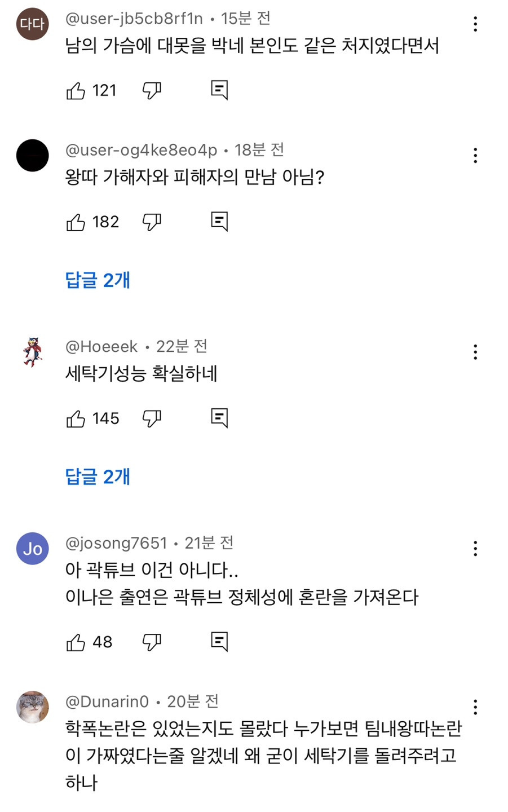The height and width of the screenshot is (812, 508).
Task: Like @josong7651's comment with 48 likes
Action: (x=76, y=642)
